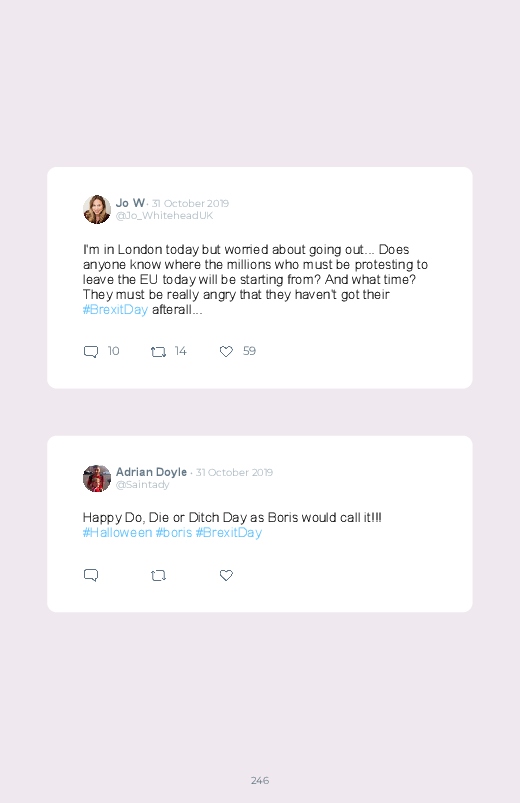
Task: Open the #Halloween hashtag
Action: click(x=117, y=533)
